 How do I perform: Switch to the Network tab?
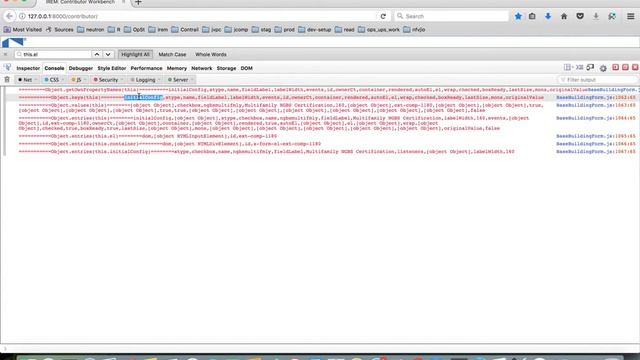202,68
